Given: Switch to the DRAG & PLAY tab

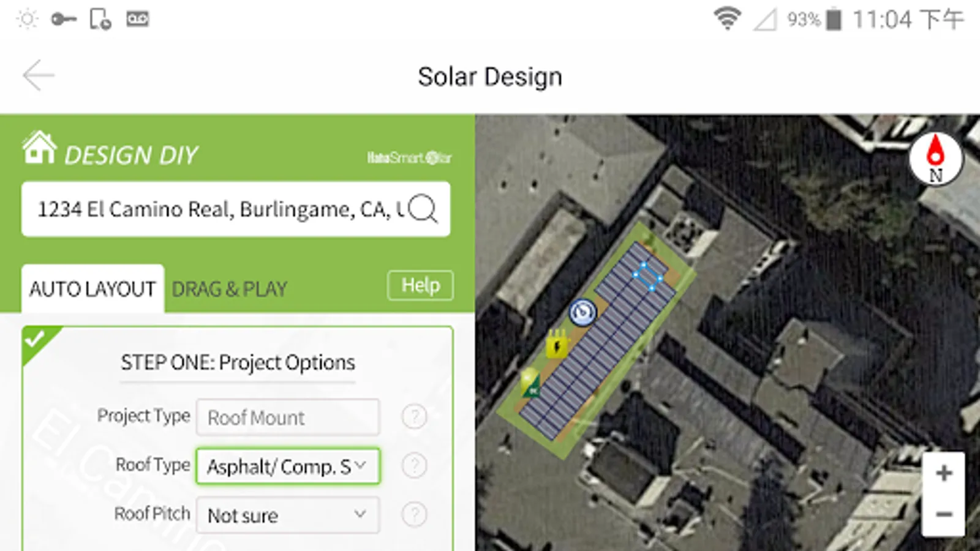Looking at the screenshot, I should point(229,289).
